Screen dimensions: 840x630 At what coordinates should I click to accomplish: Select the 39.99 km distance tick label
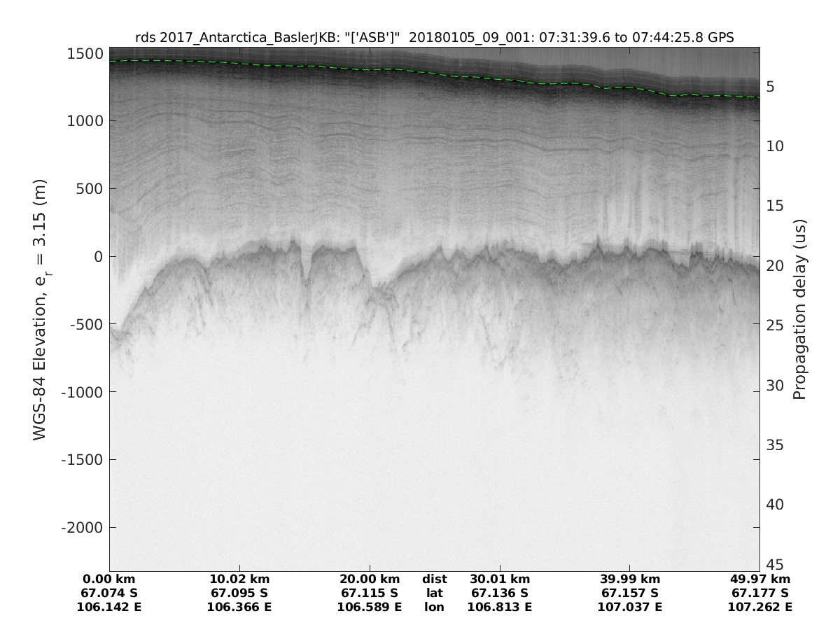pos(630,579)
